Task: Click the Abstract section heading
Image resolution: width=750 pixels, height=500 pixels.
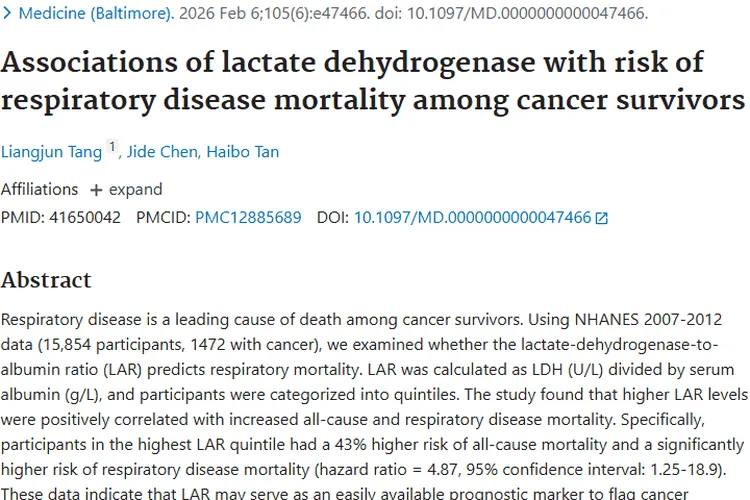Action: coord(46,279)
